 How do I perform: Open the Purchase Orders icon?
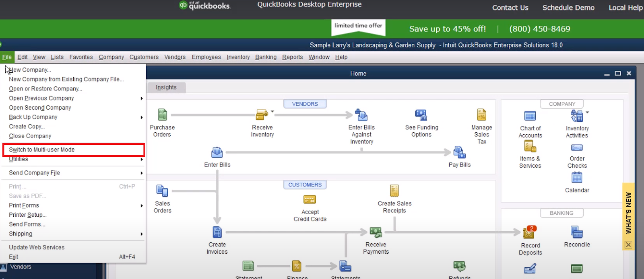click(x=162, y=115)
